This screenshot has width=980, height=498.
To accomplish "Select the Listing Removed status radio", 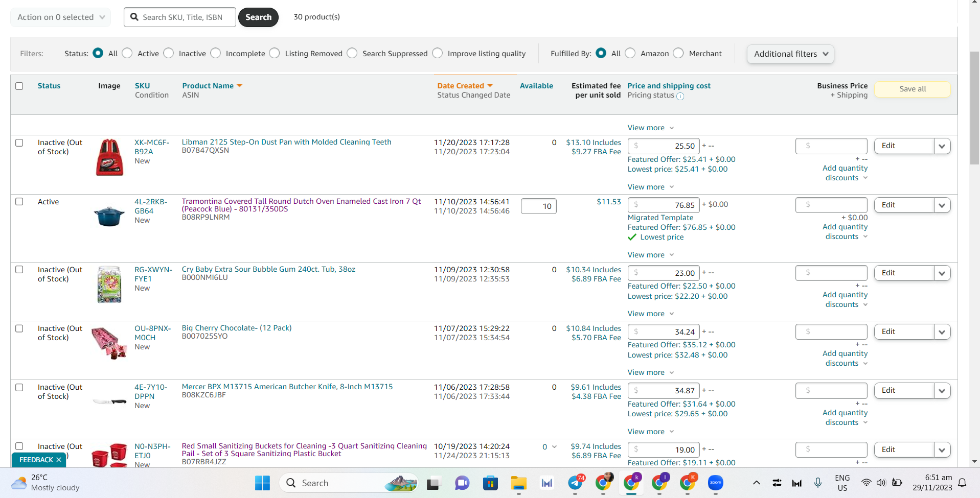I will coord(275,53).
